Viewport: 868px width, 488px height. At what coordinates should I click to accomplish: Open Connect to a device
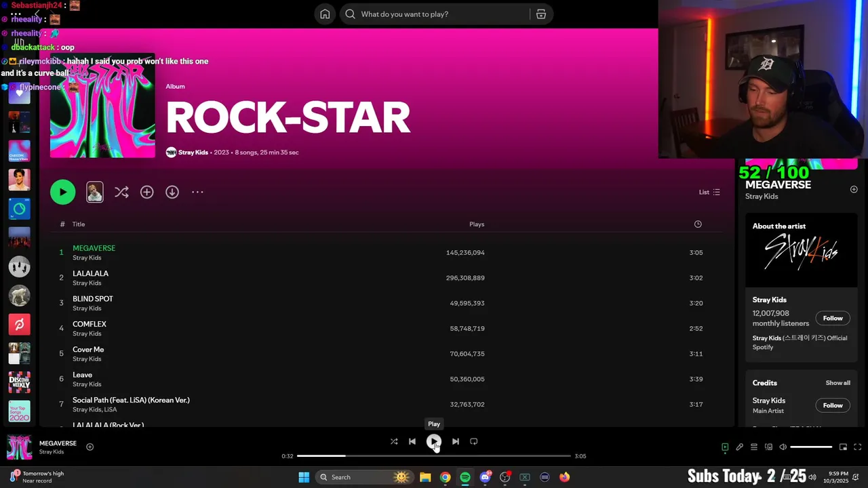[x=768, y=447]
